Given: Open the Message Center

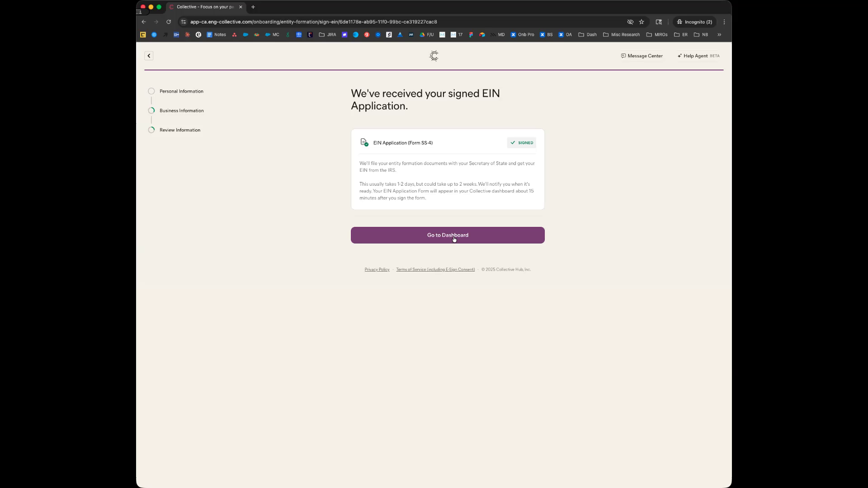Looking at the screenshot, I should [x=642, y=56].
